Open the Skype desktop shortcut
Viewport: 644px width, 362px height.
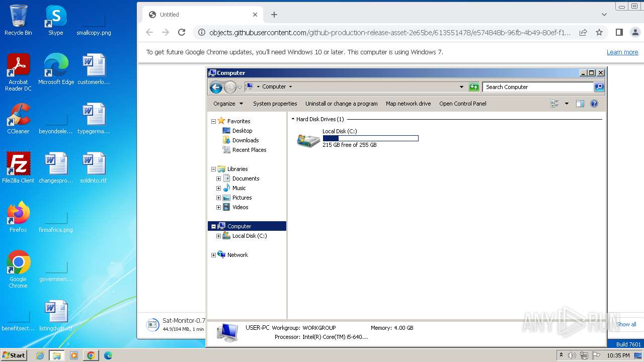tap(55, 20)
